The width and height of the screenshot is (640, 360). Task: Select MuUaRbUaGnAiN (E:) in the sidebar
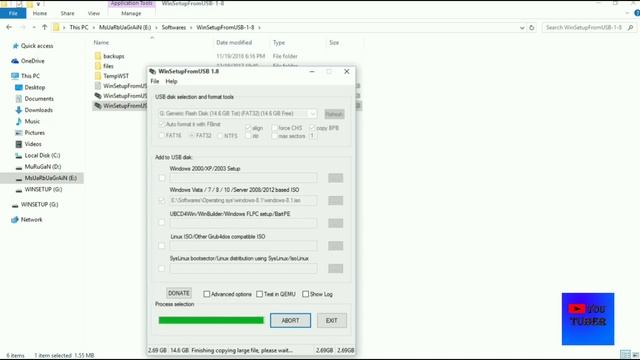pyautogui.click(x=51, y=178)
